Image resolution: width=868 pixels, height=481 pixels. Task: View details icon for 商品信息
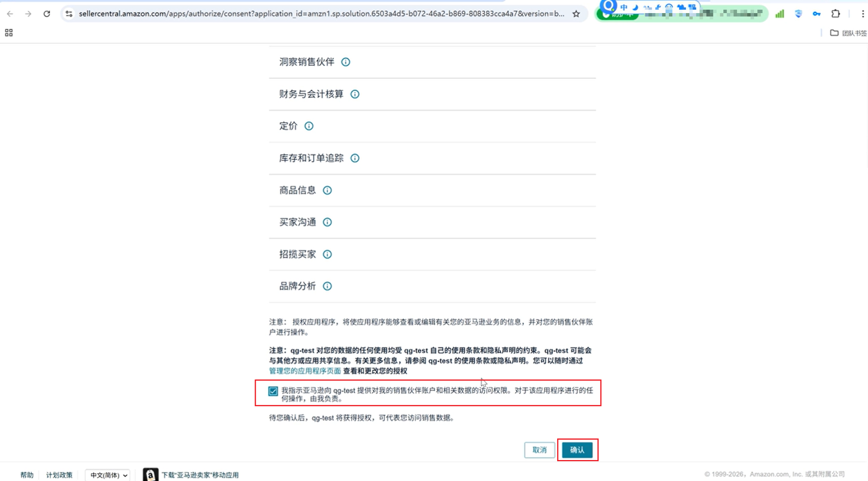coord(327,190)
